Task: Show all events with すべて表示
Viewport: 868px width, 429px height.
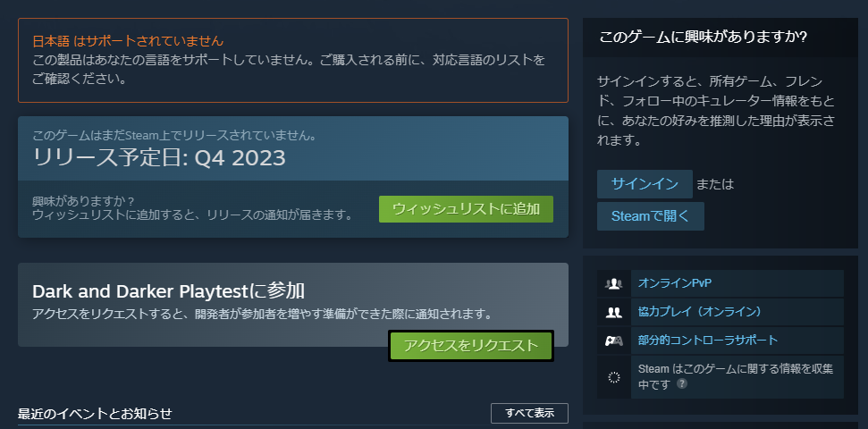Action: [x=530, y=413]
